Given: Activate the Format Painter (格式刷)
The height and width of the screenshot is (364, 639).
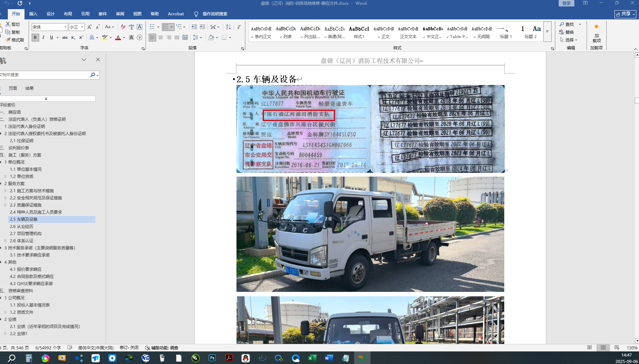Looking at the screenshot, I should coord(15,40).
